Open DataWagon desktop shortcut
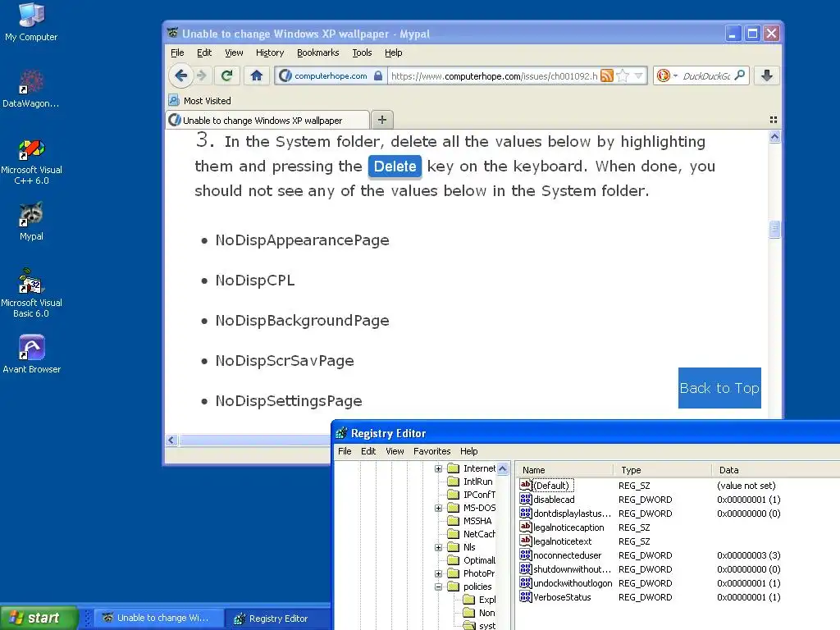The width and height of the screenshot is (840, 630). [31, 89]
